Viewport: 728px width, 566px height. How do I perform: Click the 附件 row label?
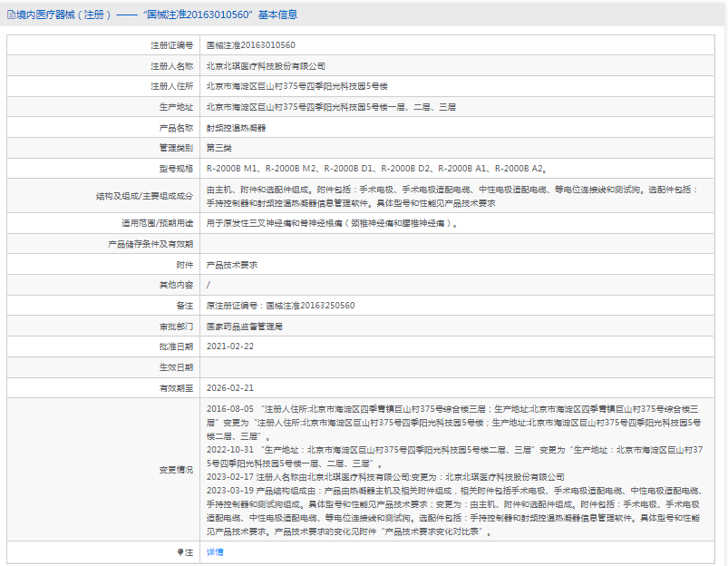click(x=185, y=265)
